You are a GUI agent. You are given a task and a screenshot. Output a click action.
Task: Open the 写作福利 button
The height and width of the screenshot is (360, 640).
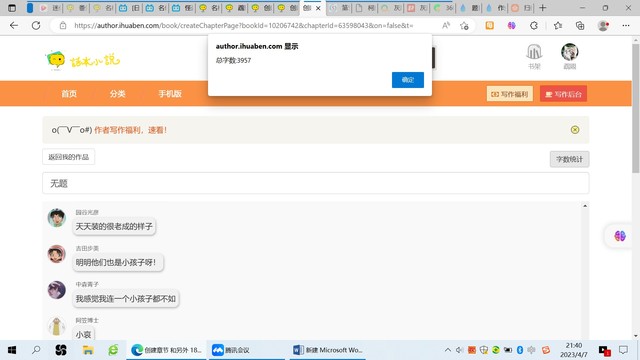pos(509,94)
